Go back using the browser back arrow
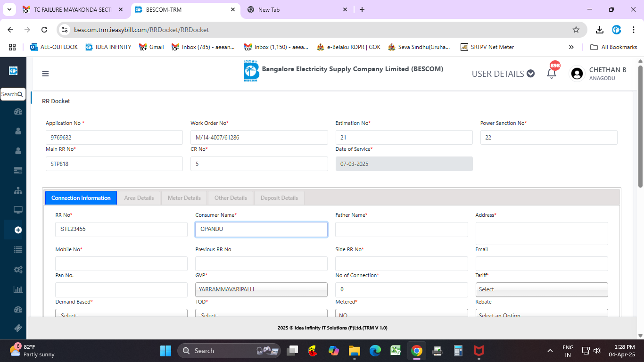This screenshot has width=644, height=362. [x=10, y=30]
